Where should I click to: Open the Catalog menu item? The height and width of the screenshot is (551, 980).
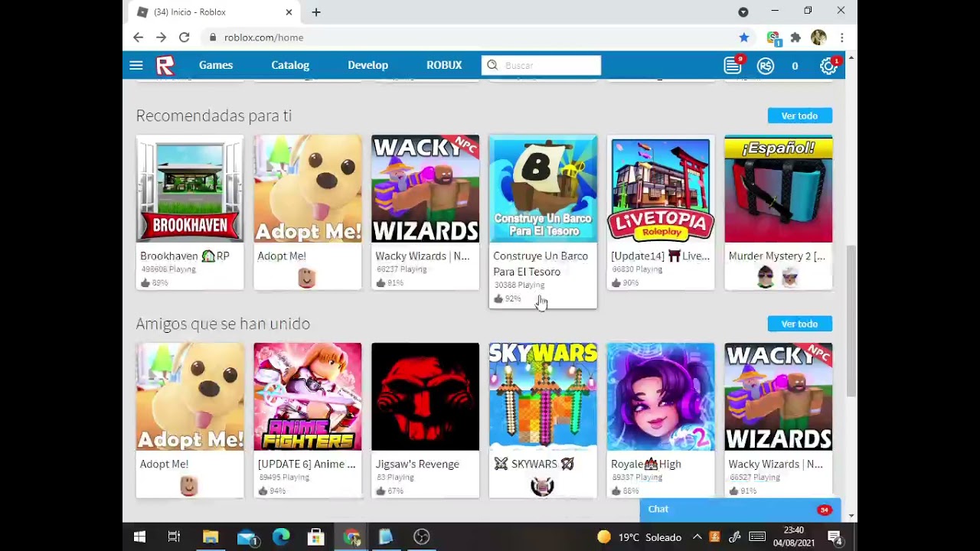[x=290, y=65]
